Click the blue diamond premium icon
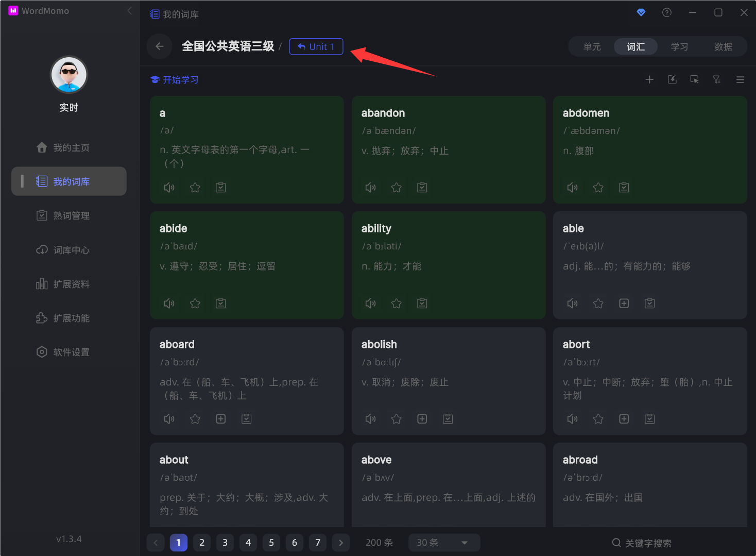 point(641,12)
